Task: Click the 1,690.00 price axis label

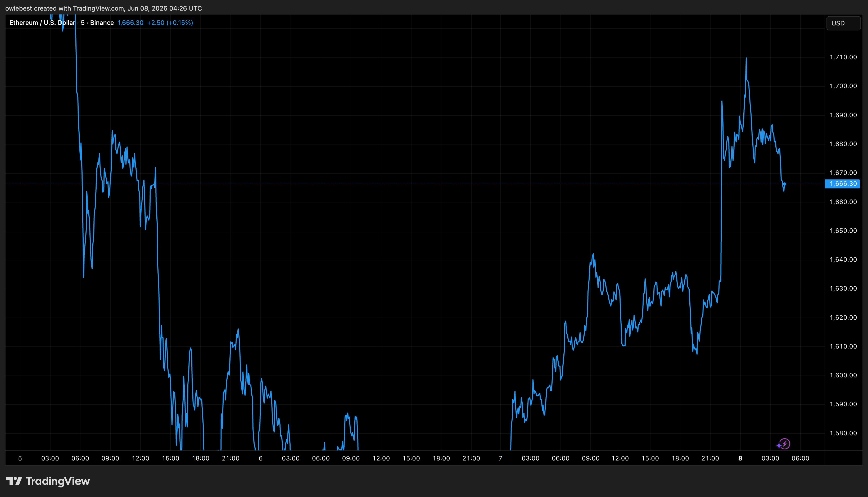Action: pos(843,115)
